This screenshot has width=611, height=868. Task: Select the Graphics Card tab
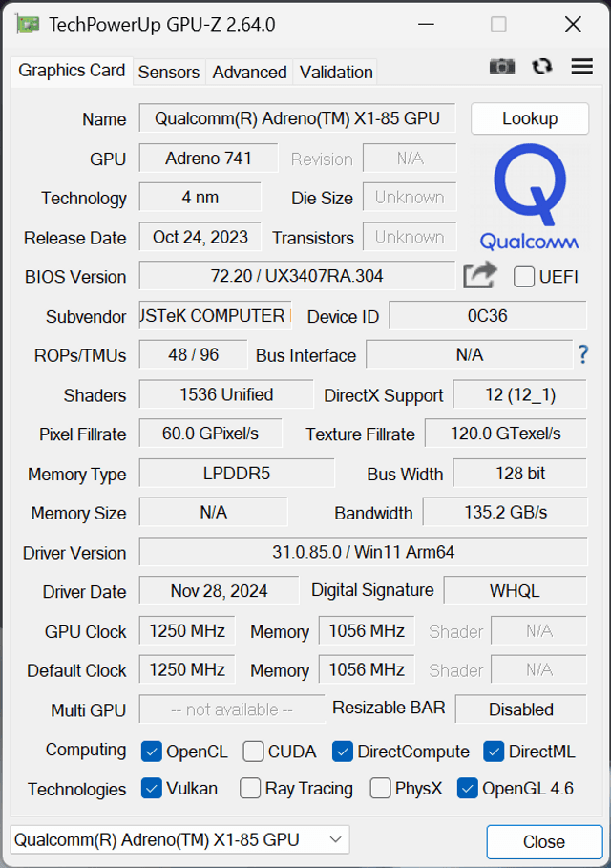tap(72, 71)
